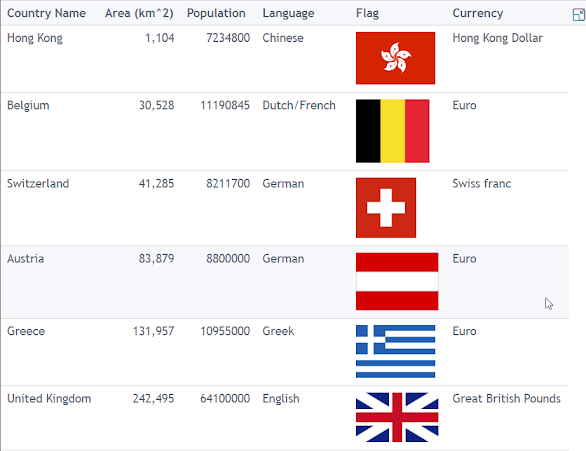
Task: Open the Austria flag image
Action: point(397,281)
